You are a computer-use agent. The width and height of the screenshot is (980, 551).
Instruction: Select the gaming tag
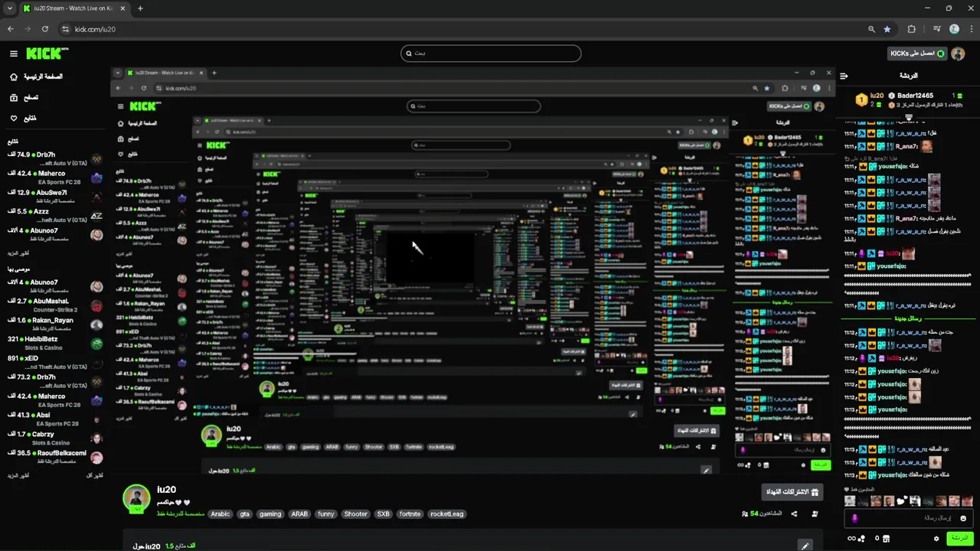pyautogui.click(x=270, y=514)
